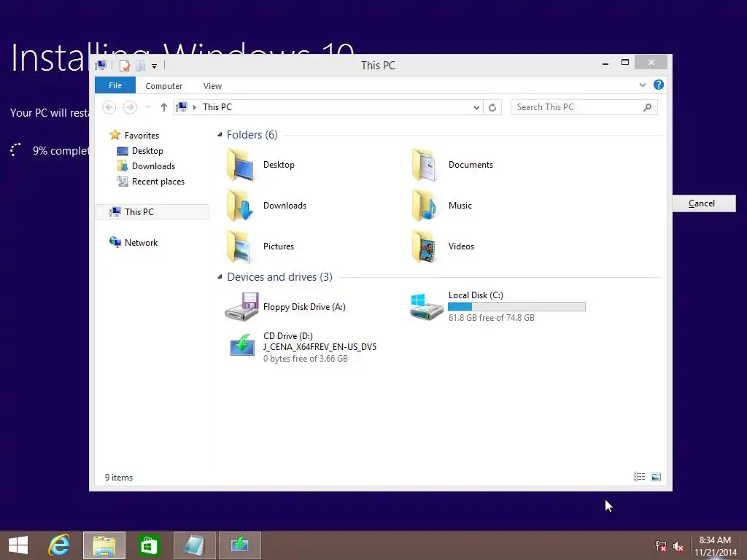The width and height of the screenshot is (747, 560).
Task: Click the breadcrumb arrow before This PC
Action: (x=194, y=108)
